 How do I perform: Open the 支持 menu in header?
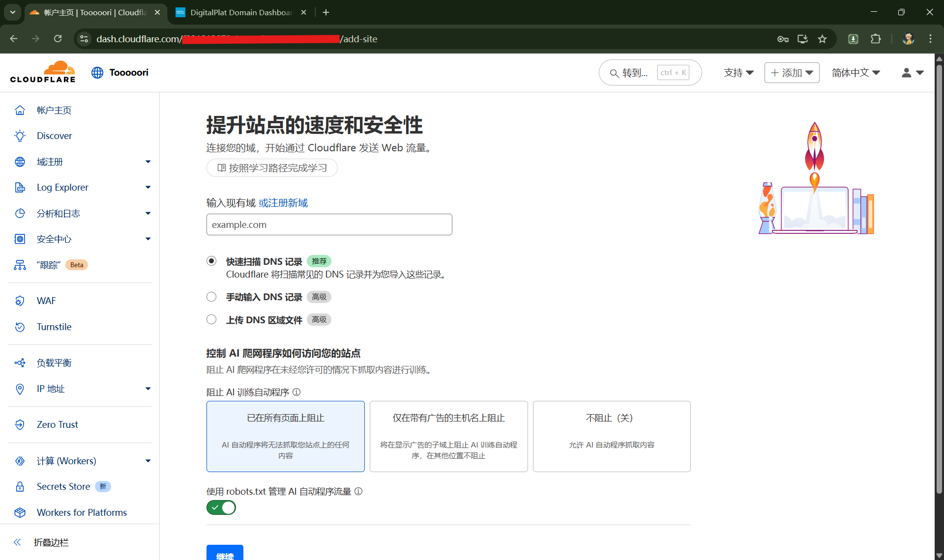point(738,73)
